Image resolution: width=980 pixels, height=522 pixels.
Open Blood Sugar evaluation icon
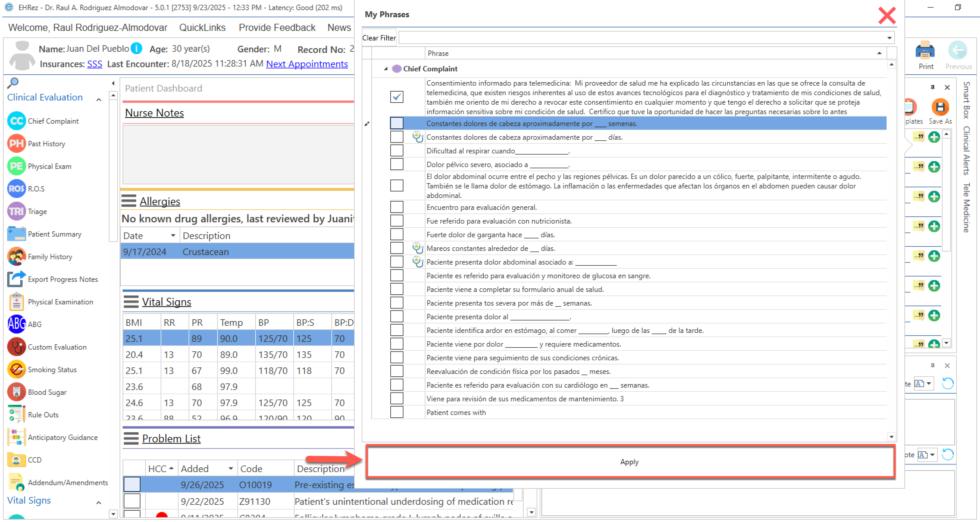16,392
